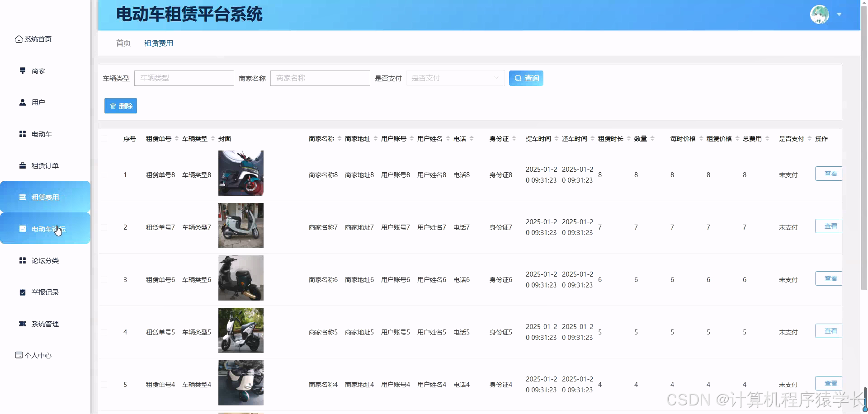Select the 商家 merchant section icon
Image resolution: width=868 pixels, height=414 pixels.
(22, 71)
